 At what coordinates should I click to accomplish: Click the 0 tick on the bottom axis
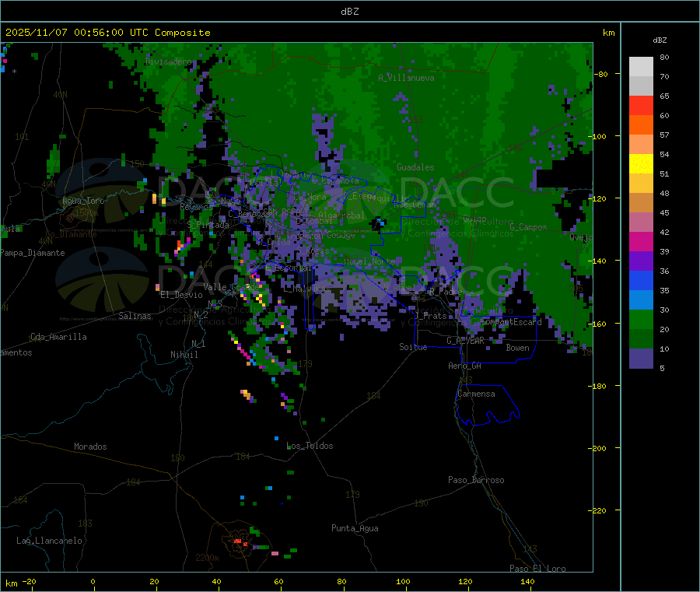[x=93, y=582]
